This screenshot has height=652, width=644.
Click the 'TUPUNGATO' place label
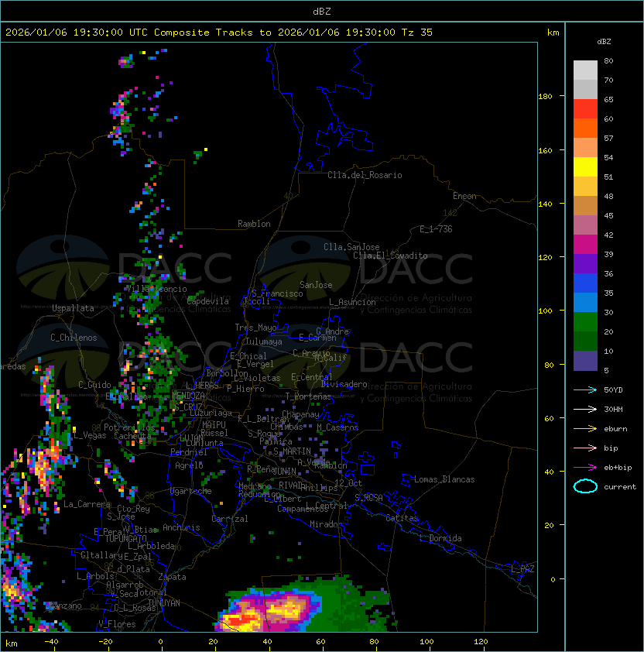click(x=125, y=539)
